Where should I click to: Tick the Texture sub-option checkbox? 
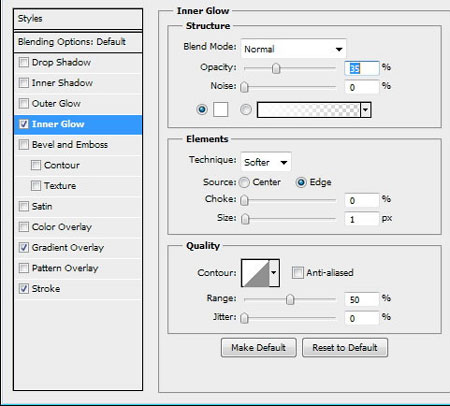click(36, 186)
